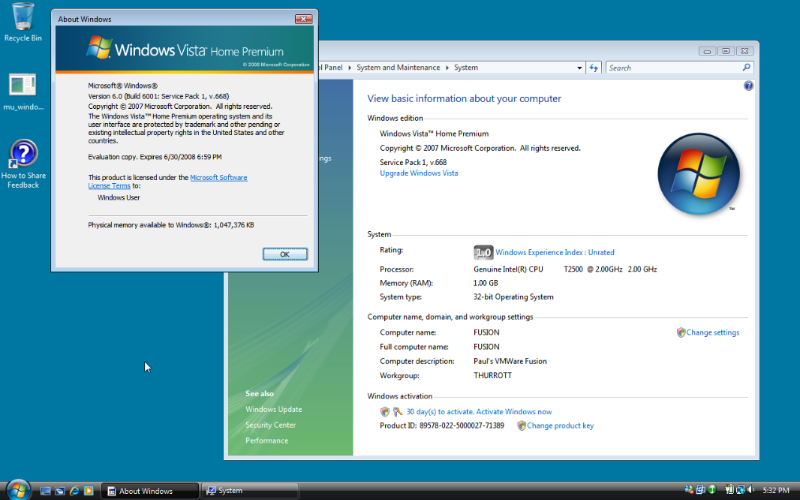Click workgroup THURROTT value
This screenshot has height=500, width=800.
(x=492, y=375)
